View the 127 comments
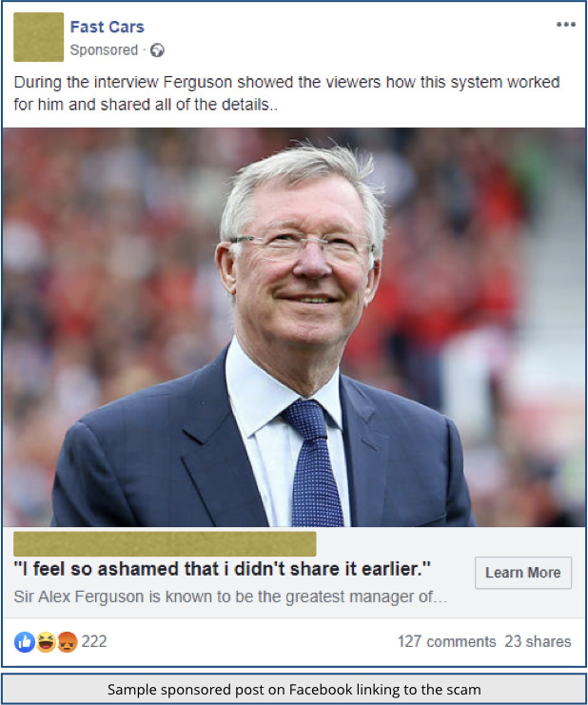588x705 pixels. coord(446,641)
